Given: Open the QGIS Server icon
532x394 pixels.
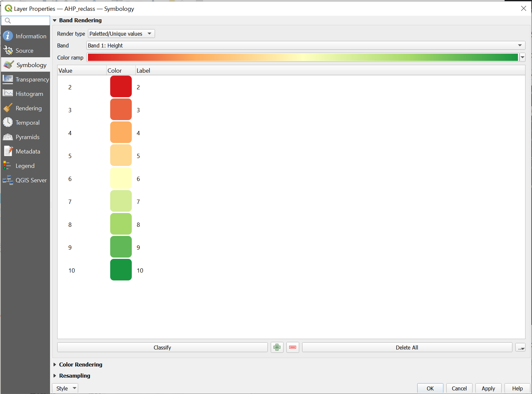Looking at the screenshot, I should pyautogui.click(x=8, y=180).
